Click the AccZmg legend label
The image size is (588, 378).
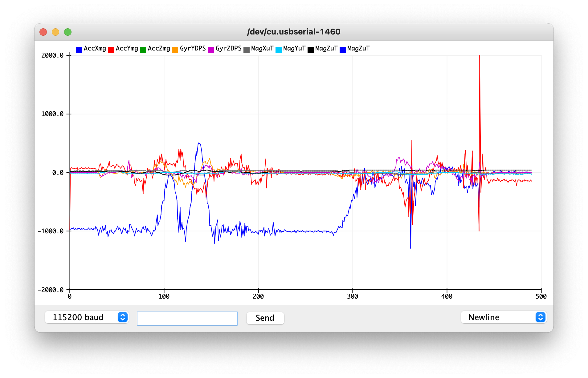pyautogui.click(x=159, y=49)
